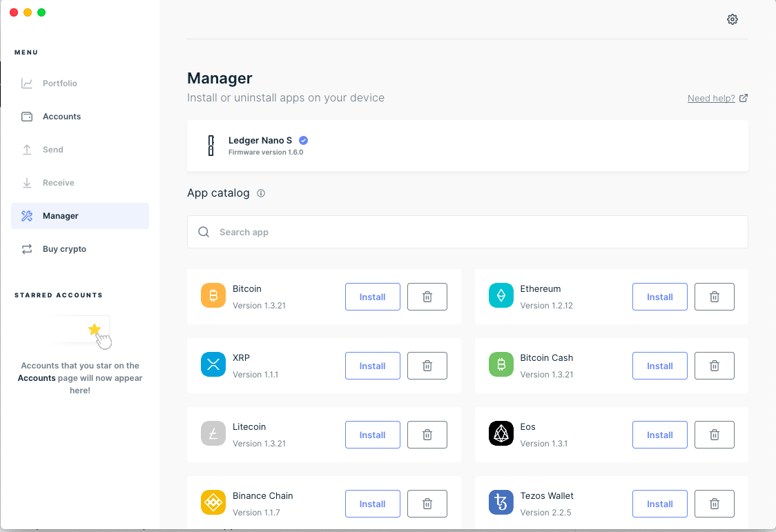Install the Bitcoin app
Screen dimensions: 776x532
pos(372,297)
